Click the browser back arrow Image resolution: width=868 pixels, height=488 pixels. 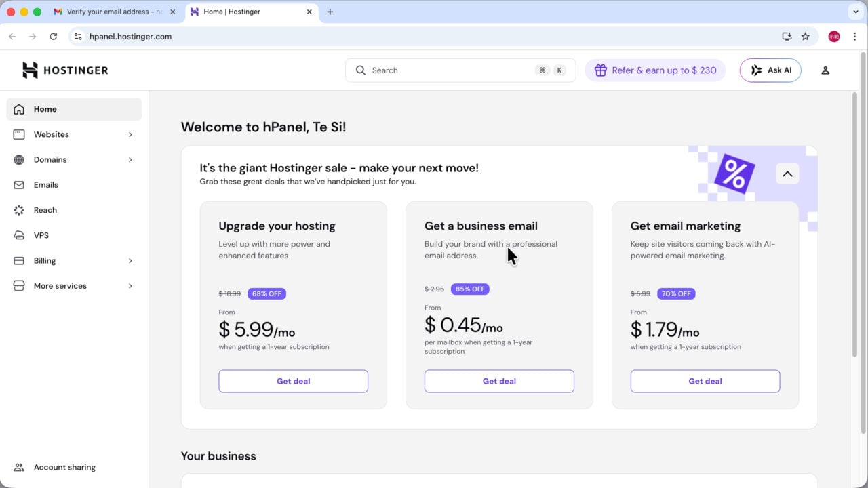pyautogui.click(x=12, y=37)
